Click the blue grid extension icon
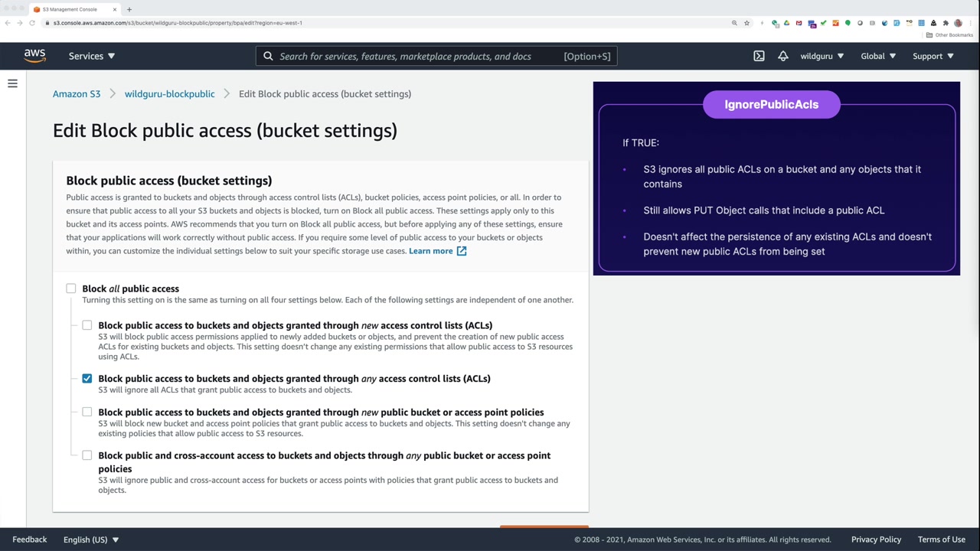This screenshot has width=980, height=551. click(x=921, y=23)
